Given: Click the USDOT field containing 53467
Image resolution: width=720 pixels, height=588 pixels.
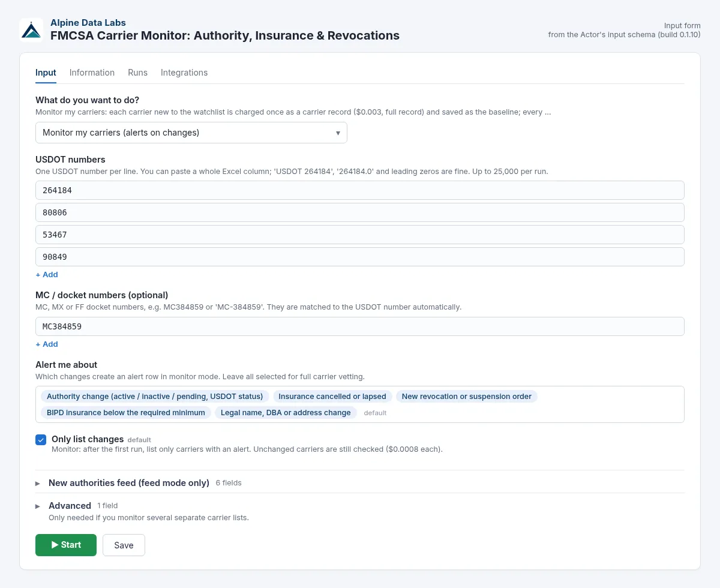Looking at the screenshot, I should [360, 235].
